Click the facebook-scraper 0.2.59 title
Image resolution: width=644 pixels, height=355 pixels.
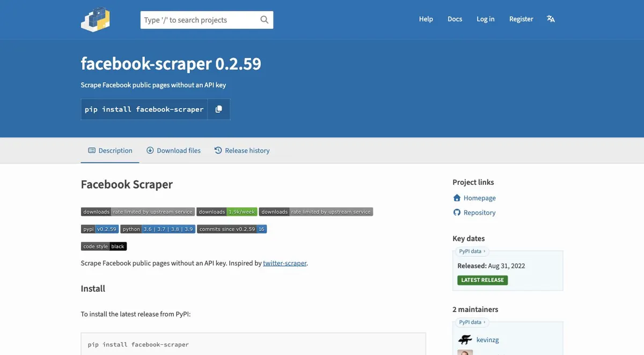coord(171,64)
